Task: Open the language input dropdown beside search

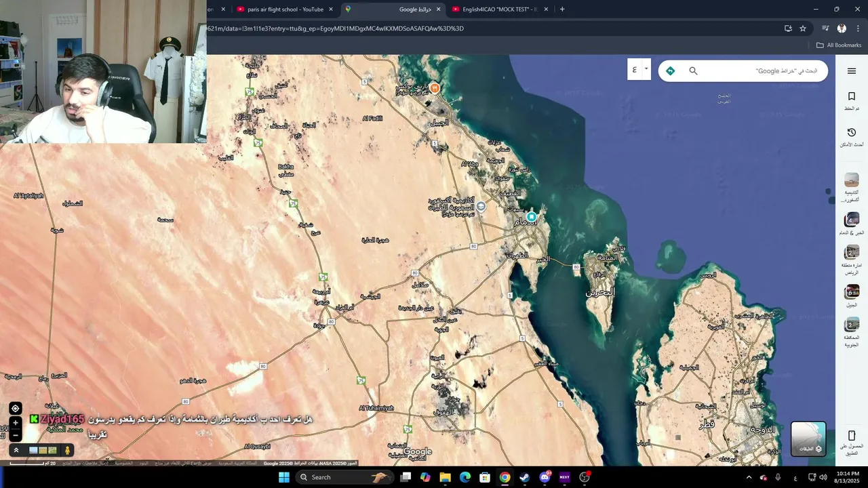Action: pos(639,69)
